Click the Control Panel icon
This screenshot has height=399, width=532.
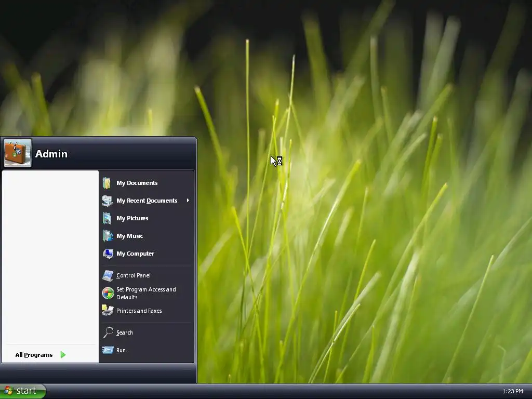click(x=108, y=275)
